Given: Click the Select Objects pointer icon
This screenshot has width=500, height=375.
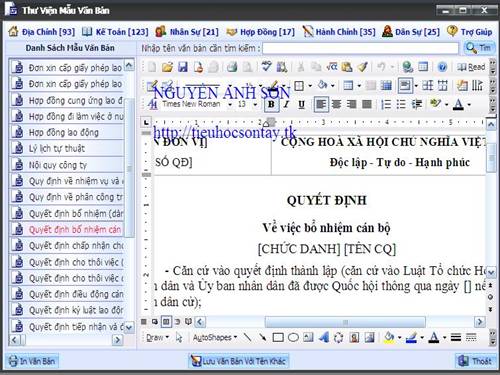Looking at the screenshot, I should [x=179, y=338].
